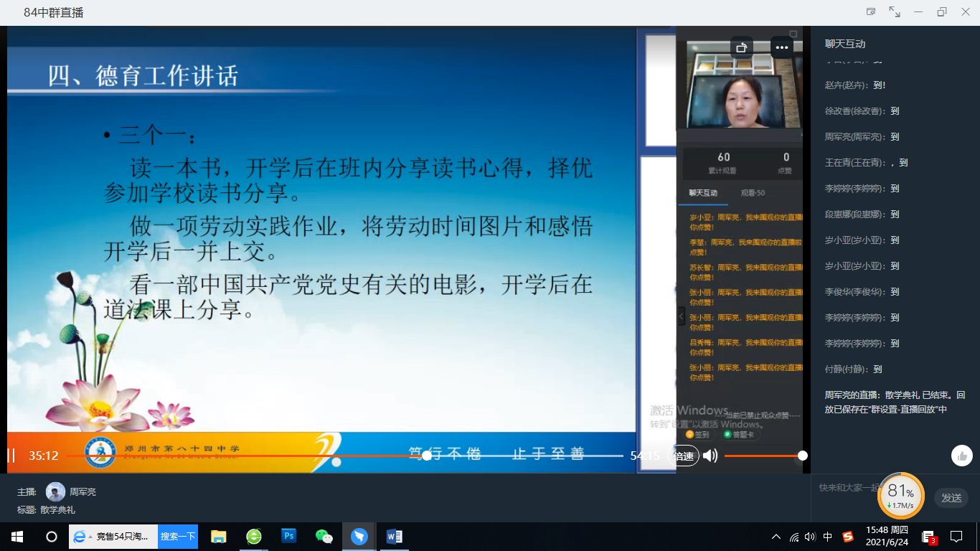Open the 聊天互动 chat panel header
The width and height of the screenshot is (980, 551).
845,44
